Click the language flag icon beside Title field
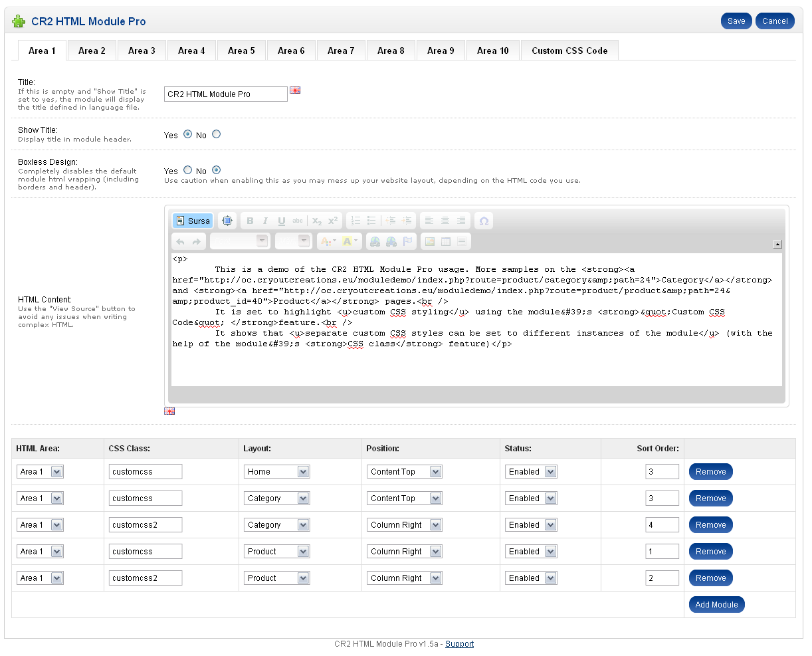 (295, 90)
